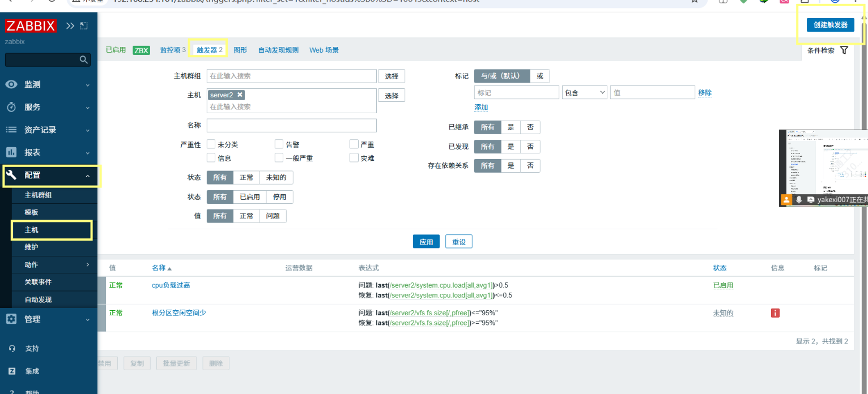Click microphone icon in screen-share thumbnail
This screenshot has height=394, width=868.
799,200
